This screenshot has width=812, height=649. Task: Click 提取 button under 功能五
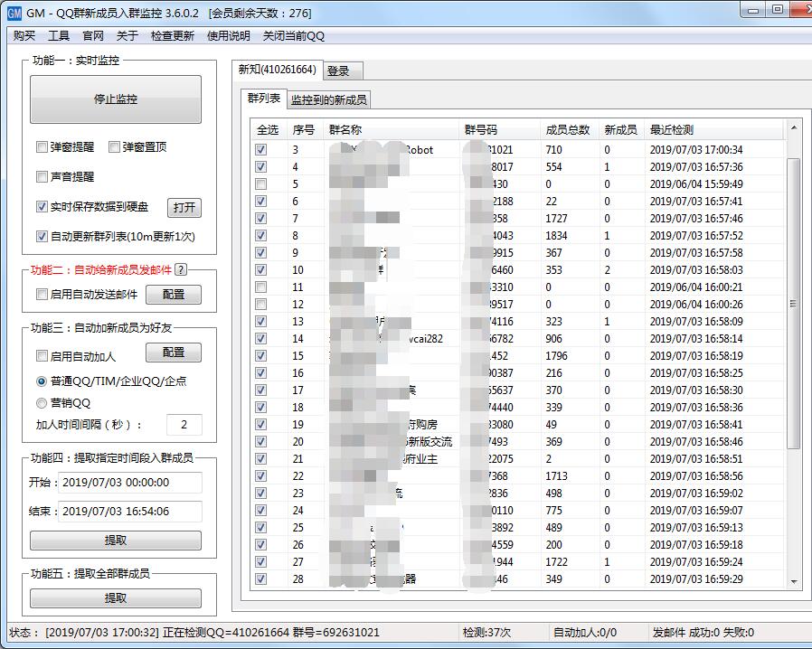coord(116,598)
